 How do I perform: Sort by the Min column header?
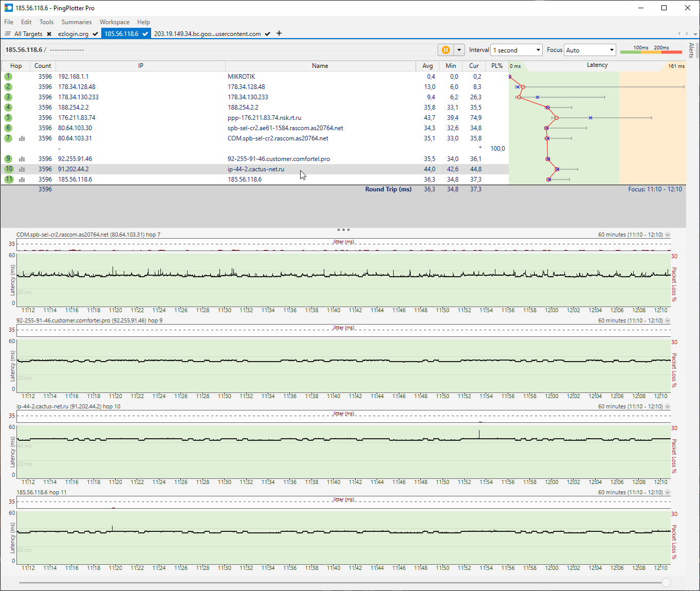pyautogui.click(x=451, y=66)
